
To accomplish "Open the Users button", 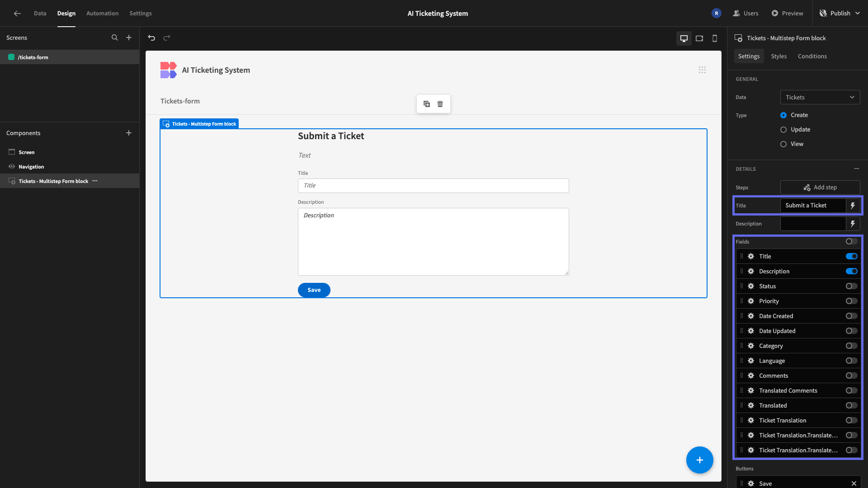I will point(745,14).
